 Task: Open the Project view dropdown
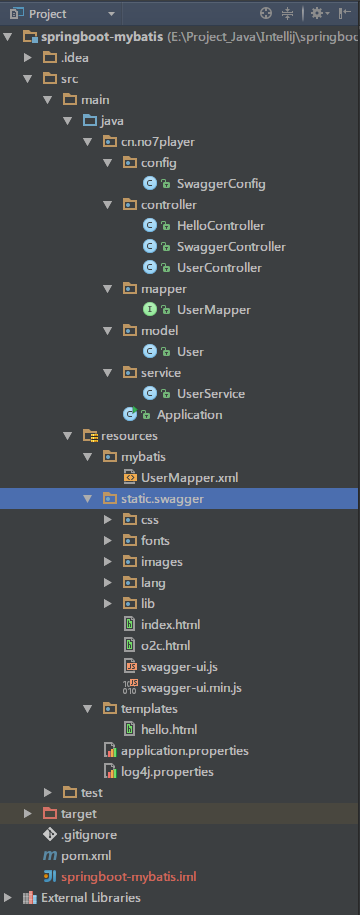(x=111, y=13)
